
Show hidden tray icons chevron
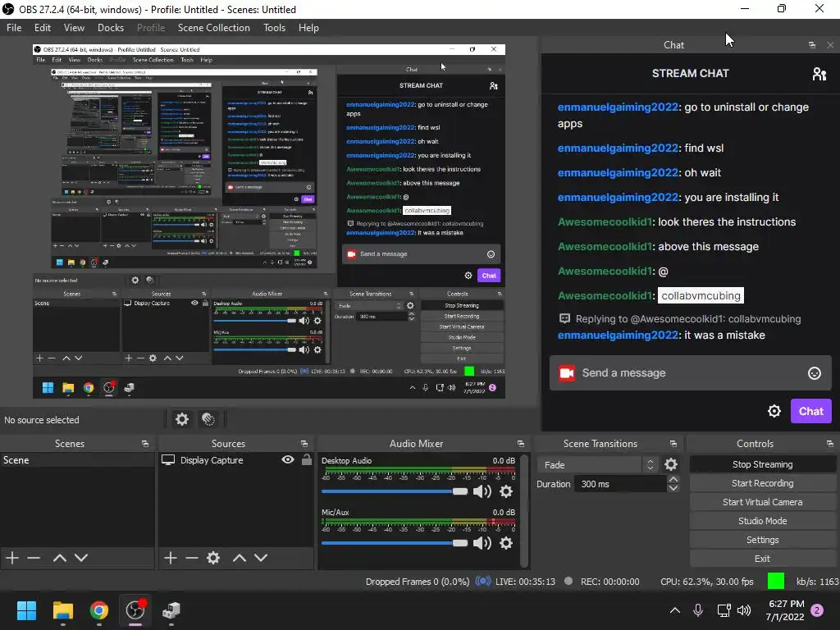coord(675,610)
